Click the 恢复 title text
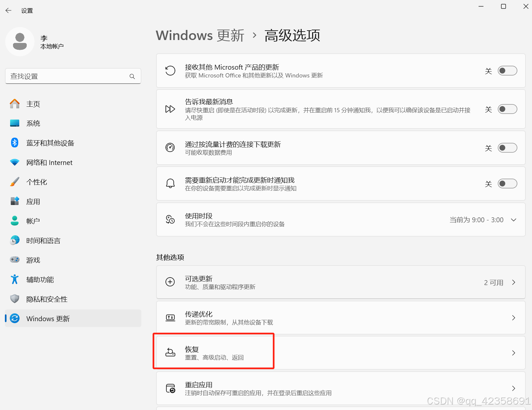This screenshot has height=410, width=532. (x=192, y=349)
